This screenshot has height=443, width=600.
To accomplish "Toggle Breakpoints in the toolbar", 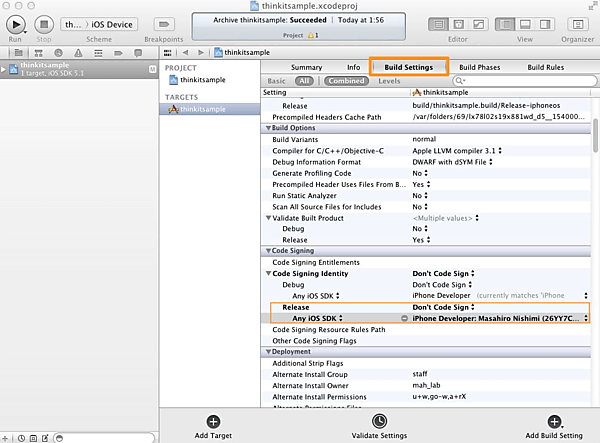I will [x=163, y=23].
